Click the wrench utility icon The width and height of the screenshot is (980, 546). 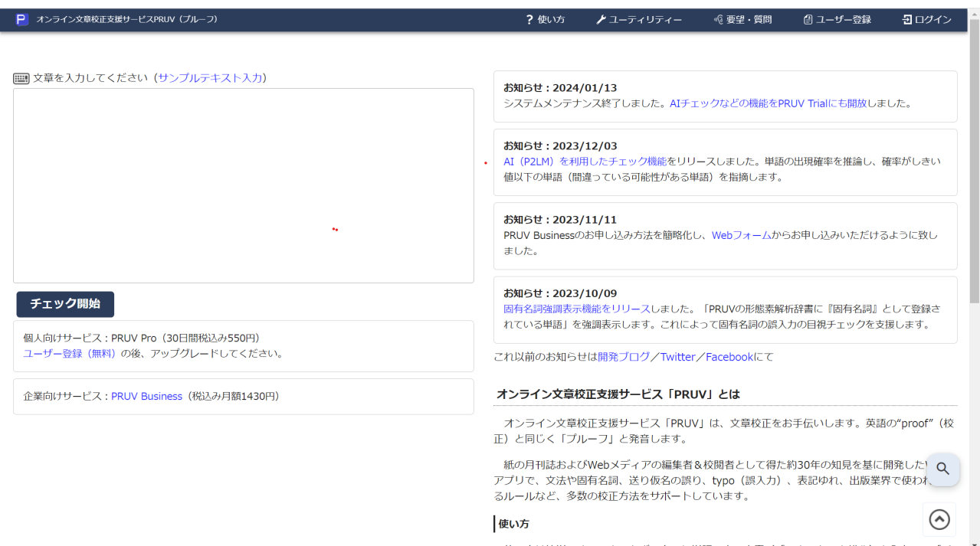[601, 20]
